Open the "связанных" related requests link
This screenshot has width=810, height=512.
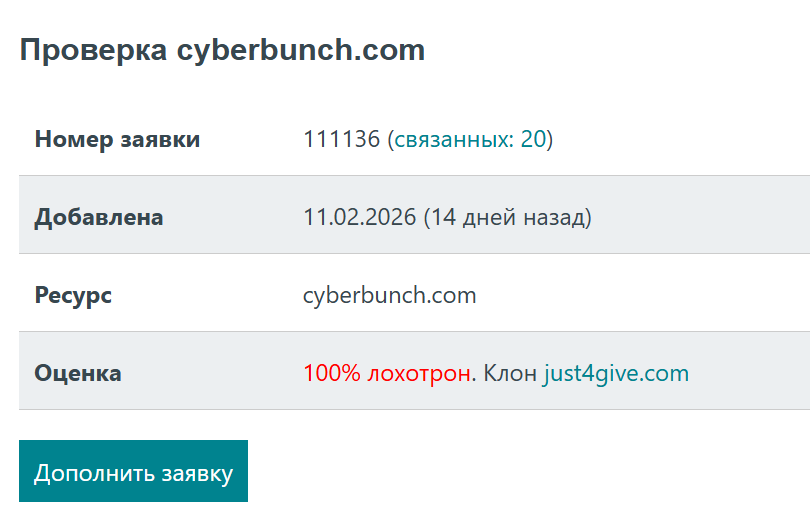pos(453,139)
